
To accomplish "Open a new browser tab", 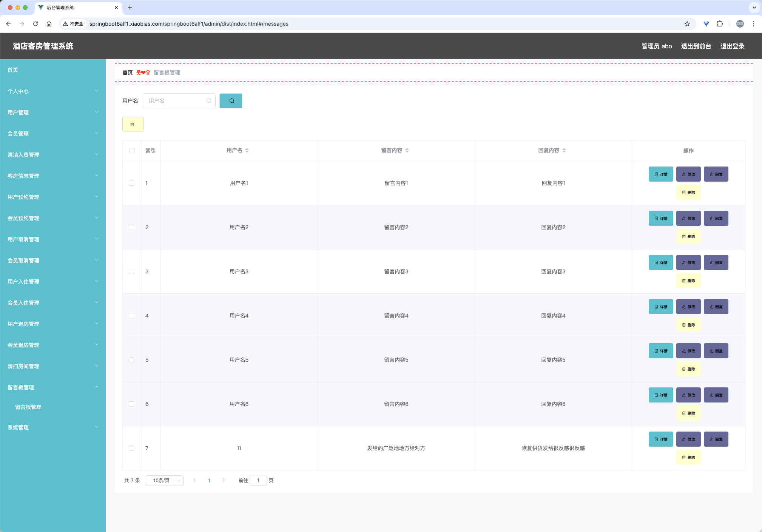I will (130, 8).
